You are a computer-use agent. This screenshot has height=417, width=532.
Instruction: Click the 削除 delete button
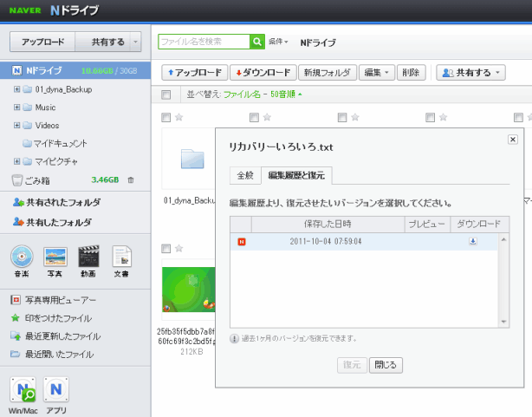pyautogui.click(x=412, y=72)
